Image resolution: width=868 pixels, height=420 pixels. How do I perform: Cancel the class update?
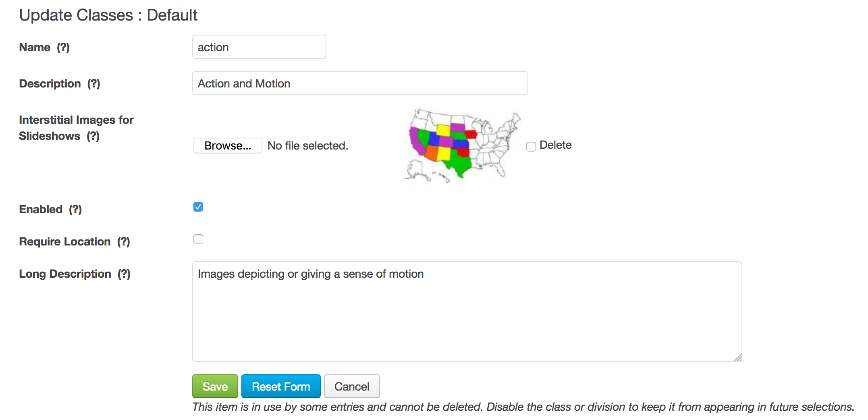[x=352, y=387]
